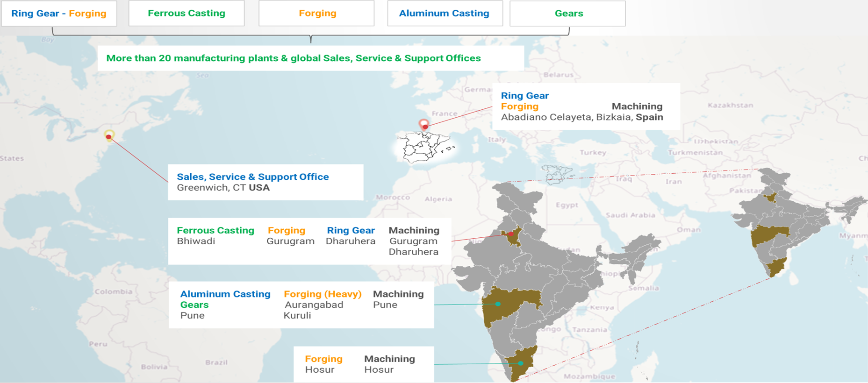
Task: Click 'Forging' heading above Gurugram
Action: 287,230
